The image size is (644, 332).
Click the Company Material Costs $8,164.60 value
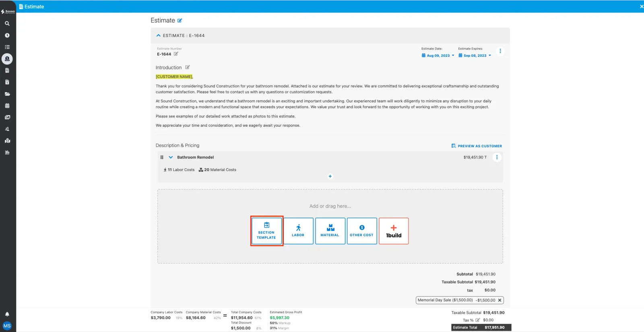(x=196, y=318)
